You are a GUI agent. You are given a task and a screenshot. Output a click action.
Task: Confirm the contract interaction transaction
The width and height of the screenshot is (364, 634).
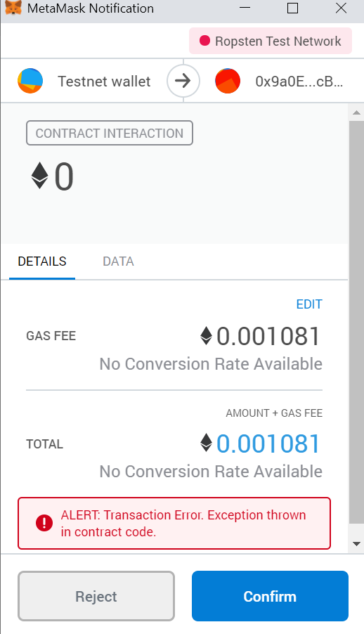[x=270, y=596]
